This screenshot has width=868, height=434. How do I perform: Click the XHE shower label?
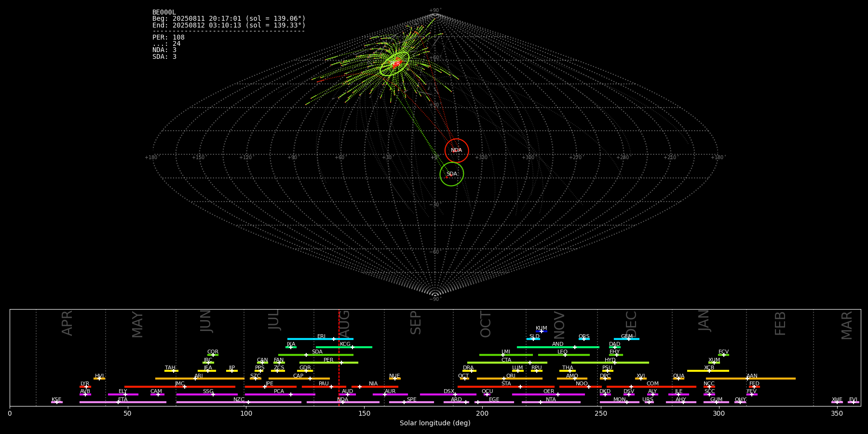point(837,400)
